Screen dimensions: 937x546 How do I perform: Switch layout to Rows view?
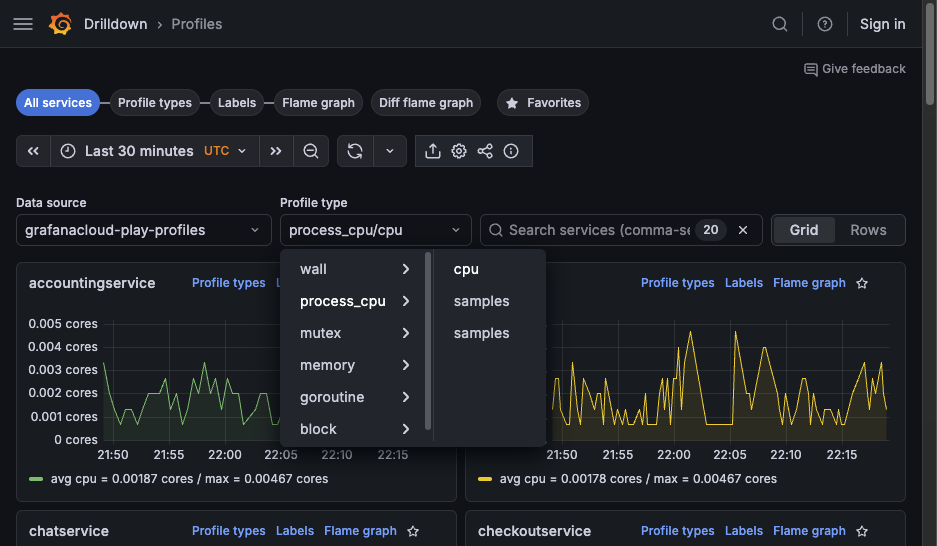868,230
